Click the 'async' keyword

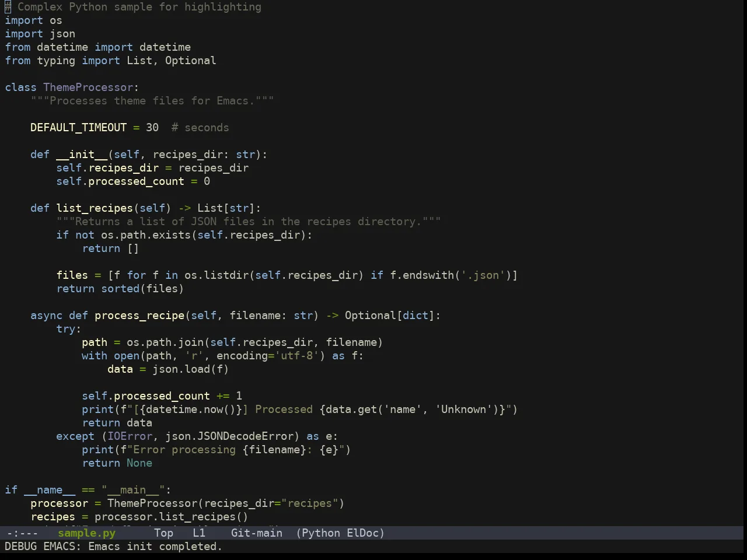tap(46, 316)
